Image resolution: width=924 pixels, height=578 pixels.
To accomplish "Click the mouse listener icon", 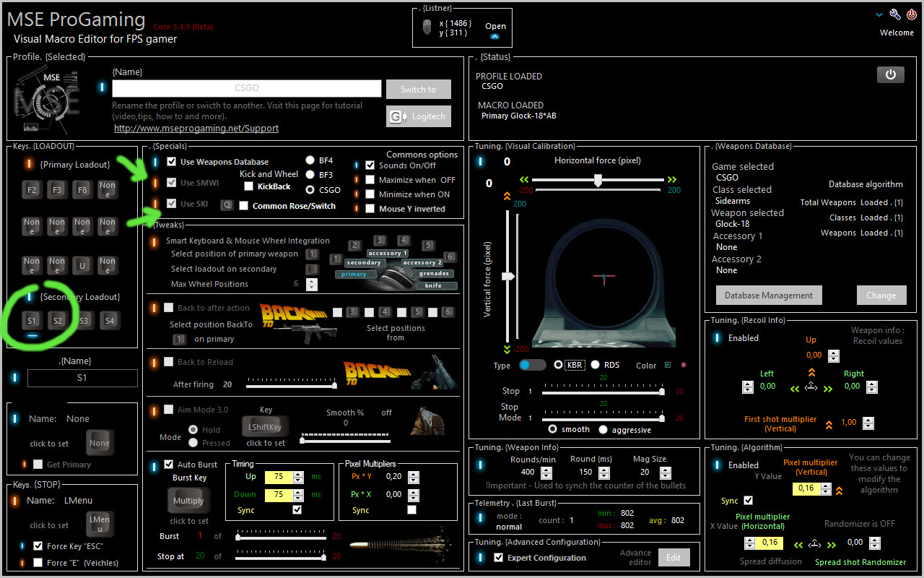I will 427,27.
